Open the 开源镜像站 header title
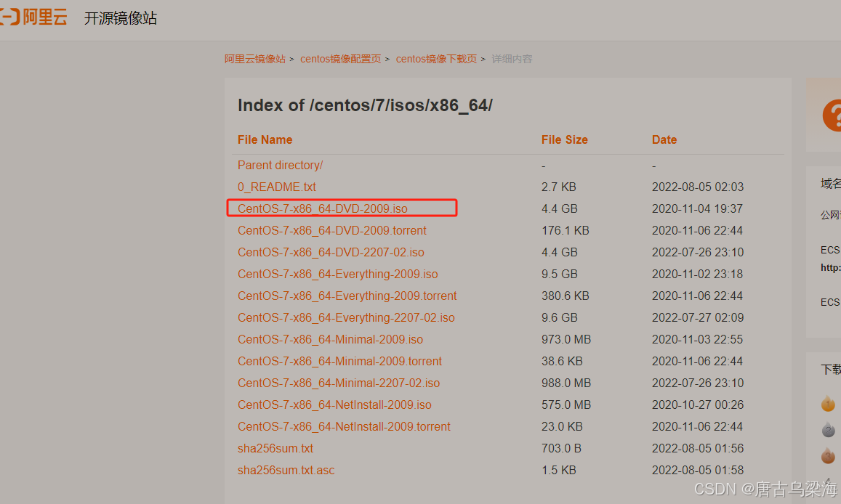Viewport: 841px width, 504px height. click(x=121, y=18)
